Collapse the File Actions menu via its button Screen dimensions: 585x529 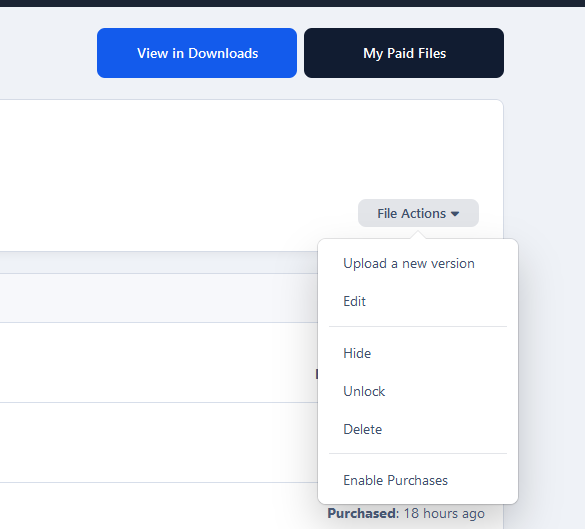tap(418, 213)
